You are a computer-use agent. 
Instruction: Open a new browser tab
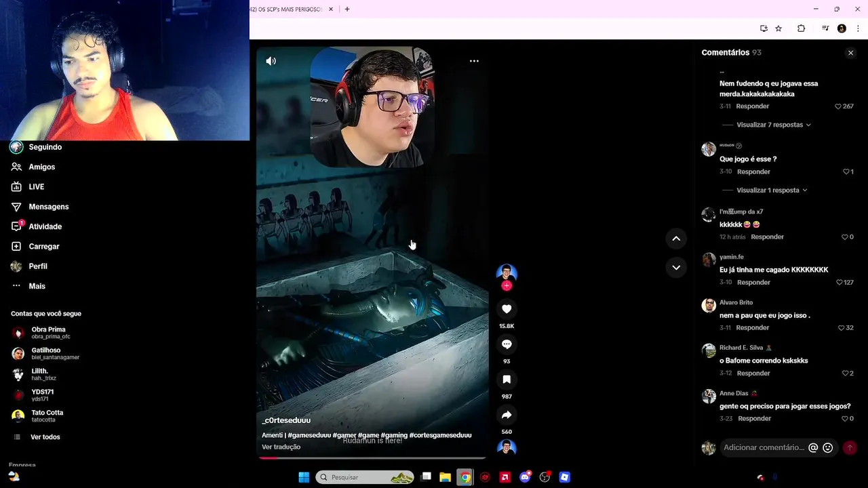pyautogui.click(x=347, y=9)
